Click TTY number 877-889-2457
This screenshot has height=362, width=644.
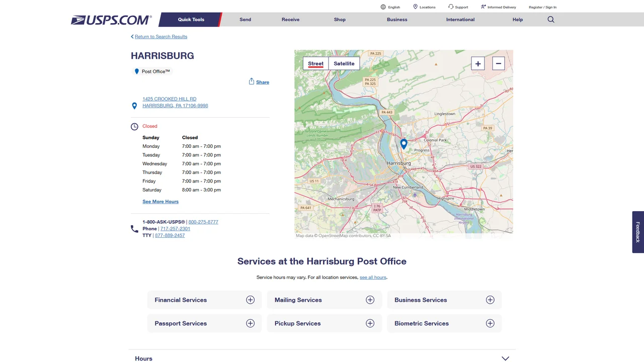pyautogui.click(x=170, y=235)
